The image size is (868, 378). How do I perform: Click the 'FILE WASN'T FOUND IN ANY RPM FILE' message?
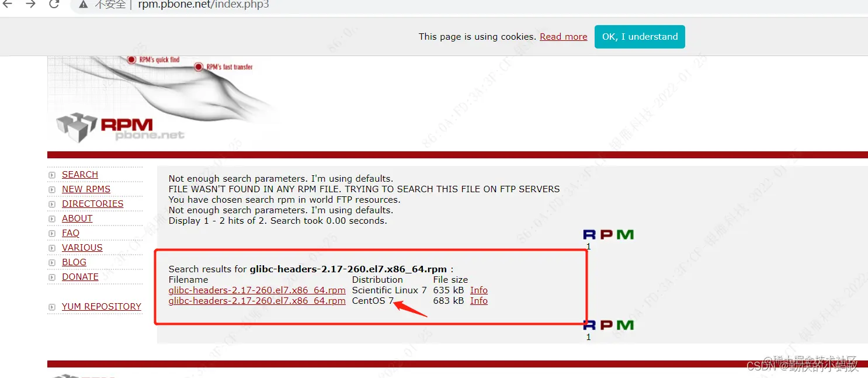364,189
